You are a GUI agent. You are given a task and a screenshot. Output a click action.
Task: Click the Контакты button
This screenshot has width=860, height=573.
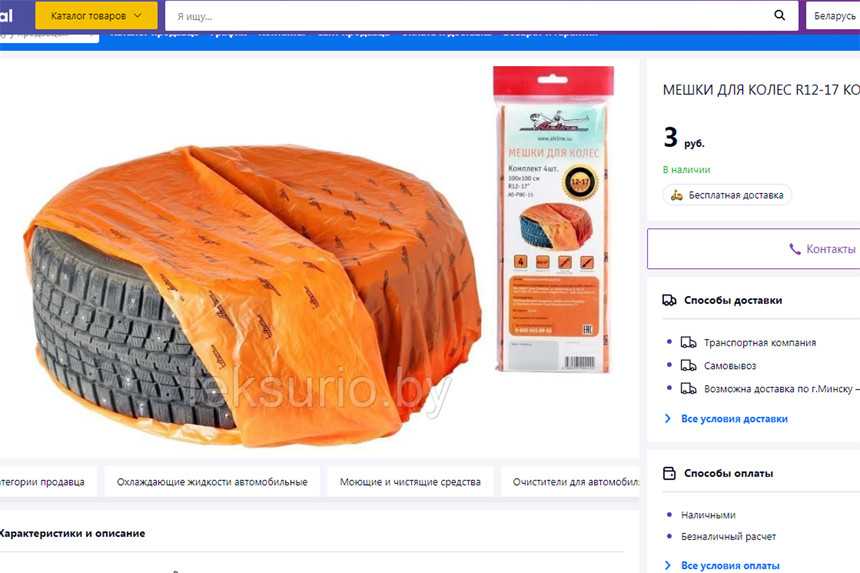(x=754, y=249)
